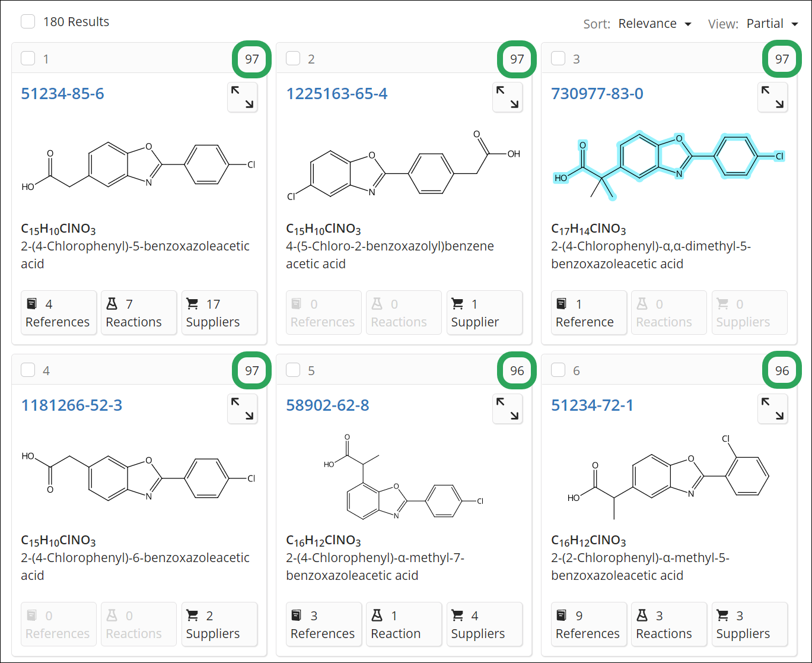Screen dimensions: 812x663
Task: Open the View Partial dropdown
Action: pos(773,24)
